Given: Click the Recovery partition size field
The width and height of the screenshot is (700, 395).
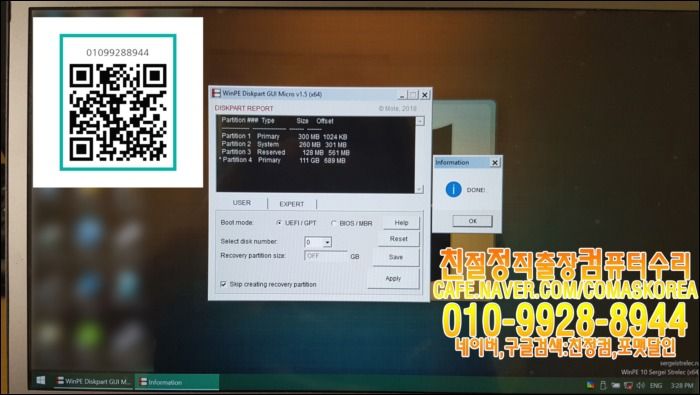Looking at the screenshot, I should (326, 256).
